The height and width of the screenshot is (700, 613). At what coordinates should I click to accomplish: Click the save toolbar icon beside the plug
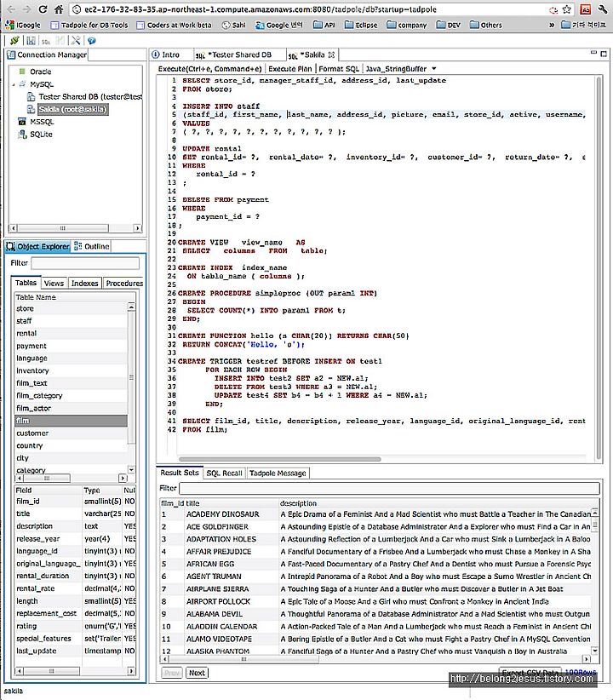click(x=31, y=41)
